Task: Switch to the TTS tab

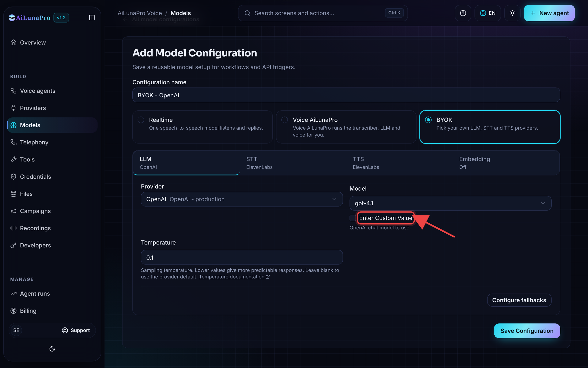Action: pyautogui.click(x=399, y=163)
